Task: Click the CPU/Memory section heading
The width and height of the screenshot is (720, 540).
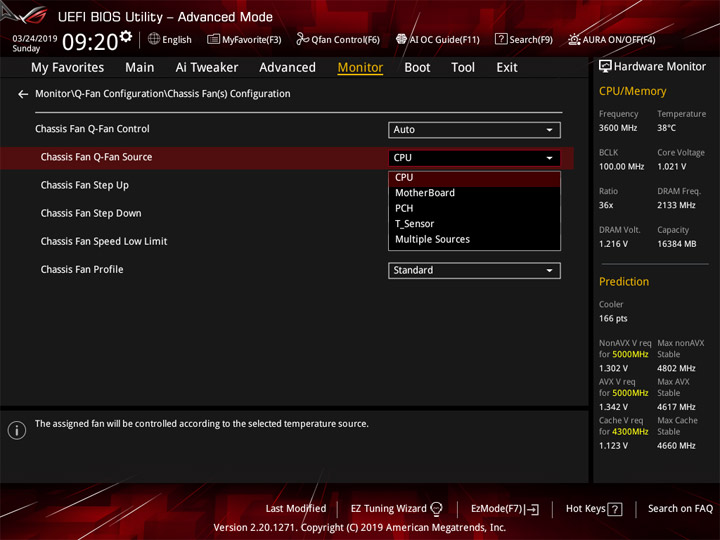Action: click(632, 91)
